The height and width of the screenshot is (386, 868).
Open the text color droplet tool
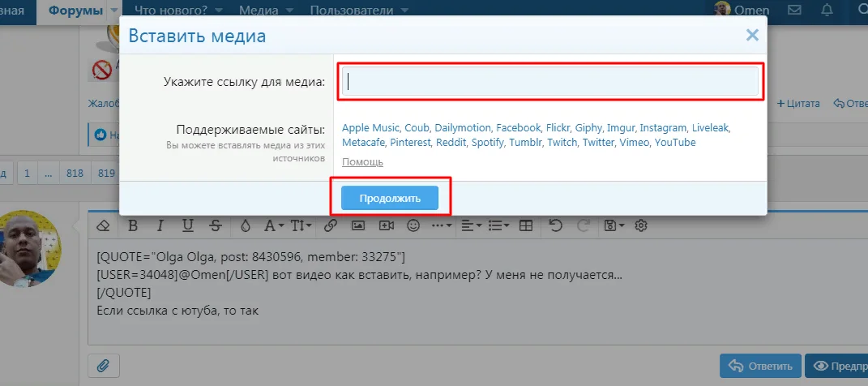[246, 226]
